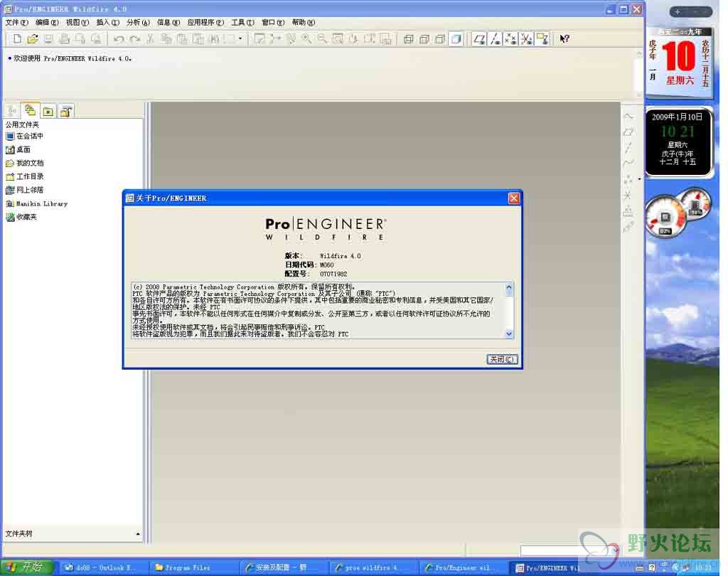Viewport: 728px width, 576px height.
Task: Click the Cut scissors icon
Action: tap(150, 39)
